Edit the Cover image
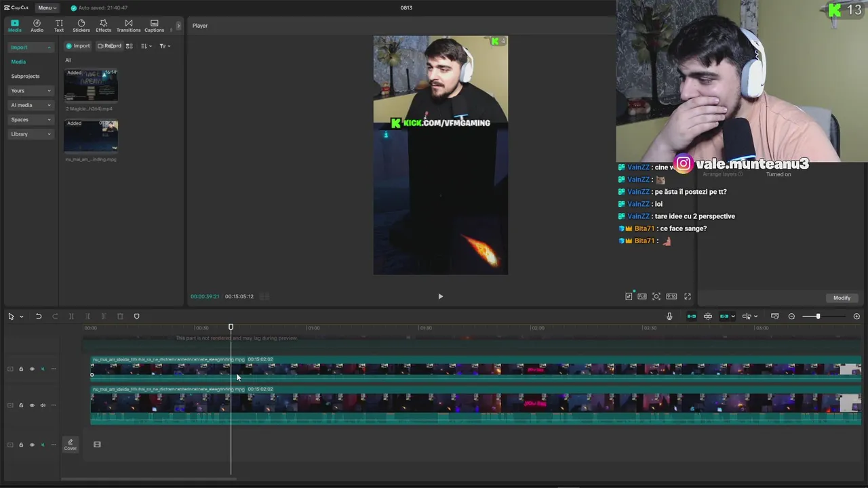 click(71, 445)
